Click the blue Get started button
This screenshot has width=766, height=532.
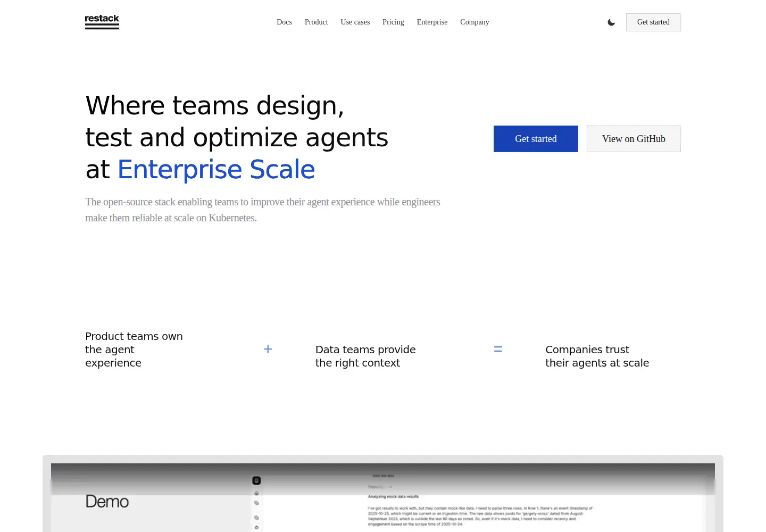click(x=536, y=139)
